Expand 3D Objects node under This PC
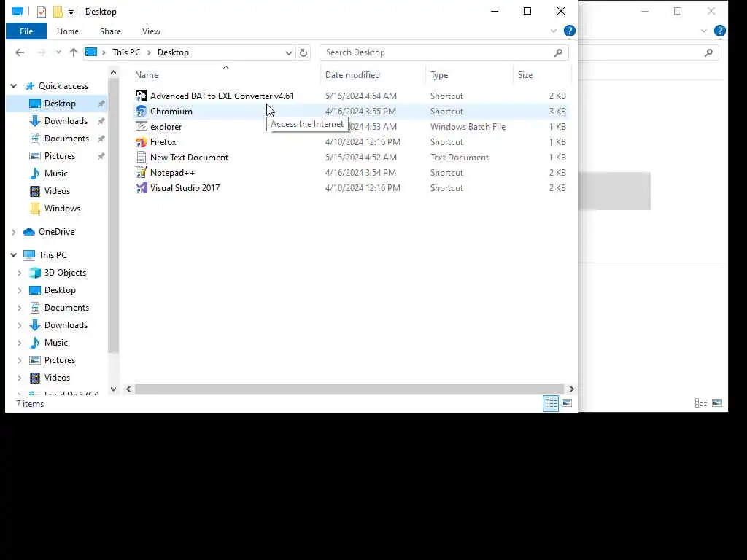This screenshot has width=747, height=560. pos(20,273)
